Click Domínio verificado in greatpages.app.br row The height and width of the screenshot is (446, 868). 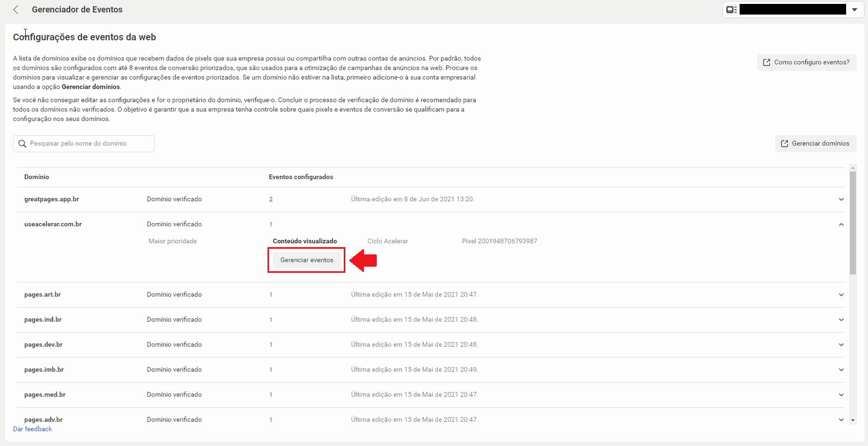click(174, 199)
